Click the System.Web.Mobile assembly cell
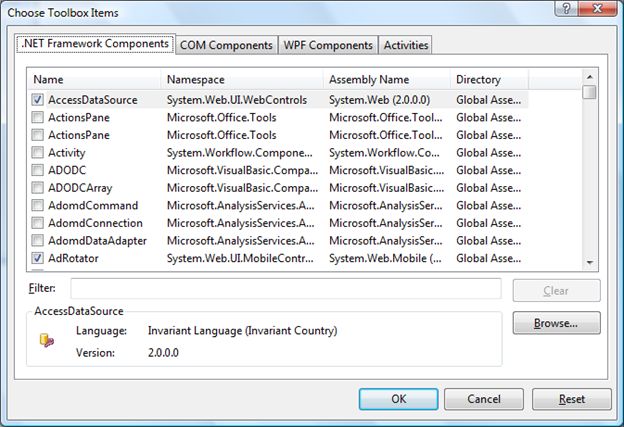This screenshot has height=427, width=624. click(385, 258)
